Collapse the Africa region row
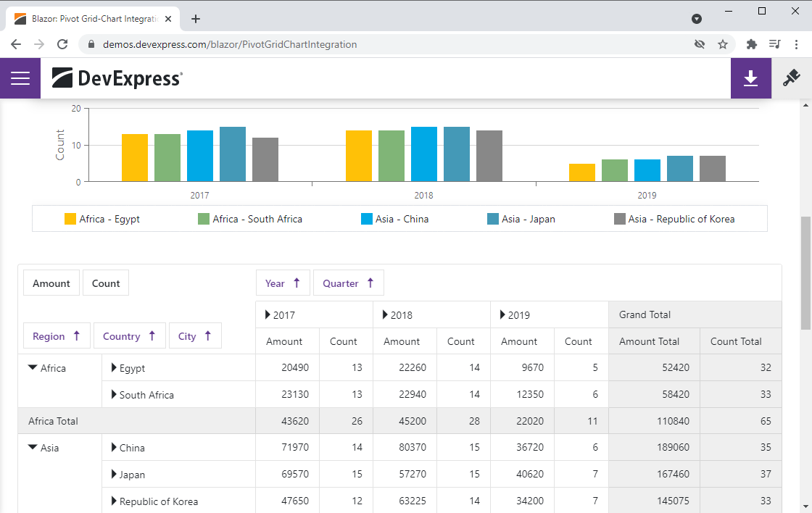 (33, 368)
